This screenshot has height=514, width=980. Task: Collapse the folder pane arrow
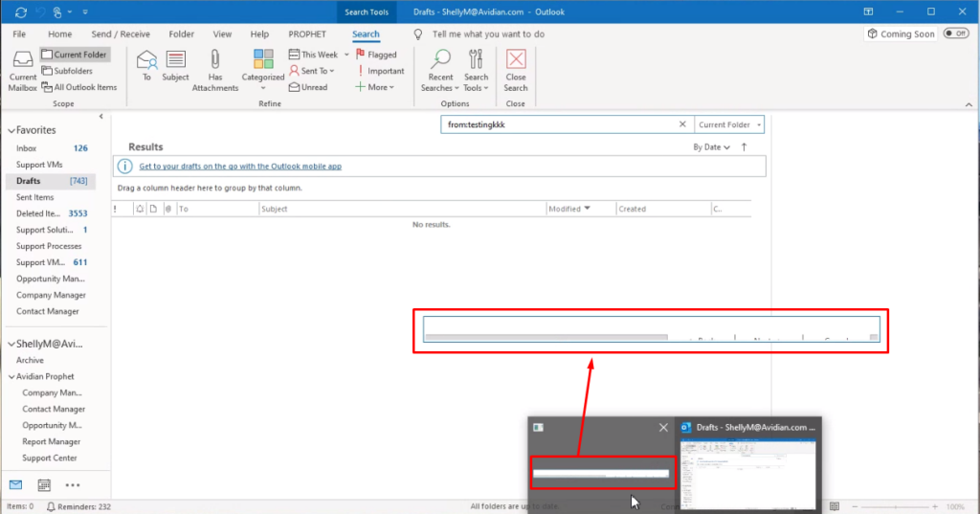tap(101, 117)
